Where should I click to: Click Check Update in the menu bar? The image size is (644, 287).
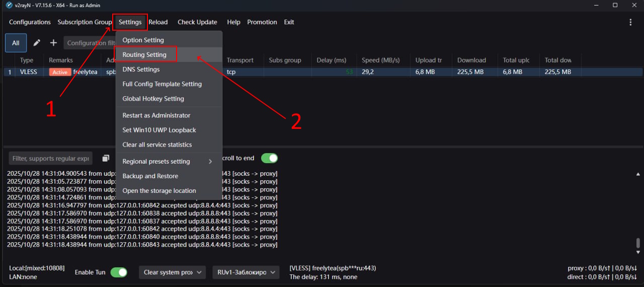click(x=197, y=22)
